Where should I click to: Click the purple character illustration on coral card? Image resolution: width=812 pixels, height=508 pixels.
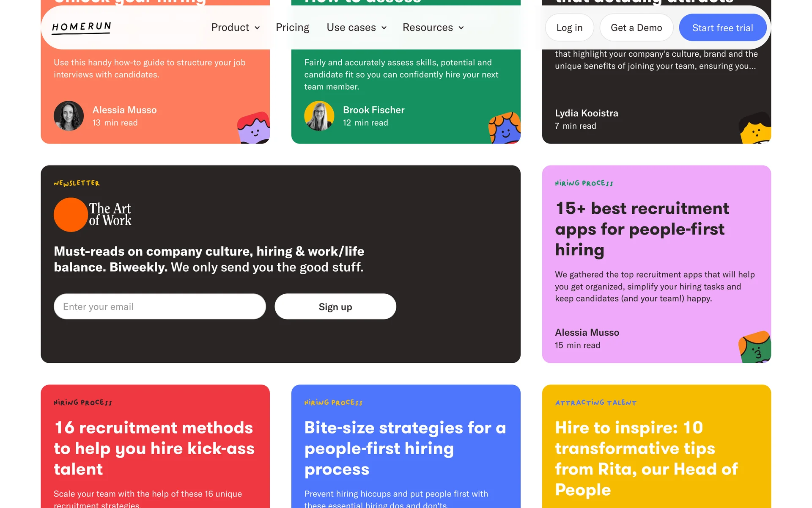(x=254, y=128)
